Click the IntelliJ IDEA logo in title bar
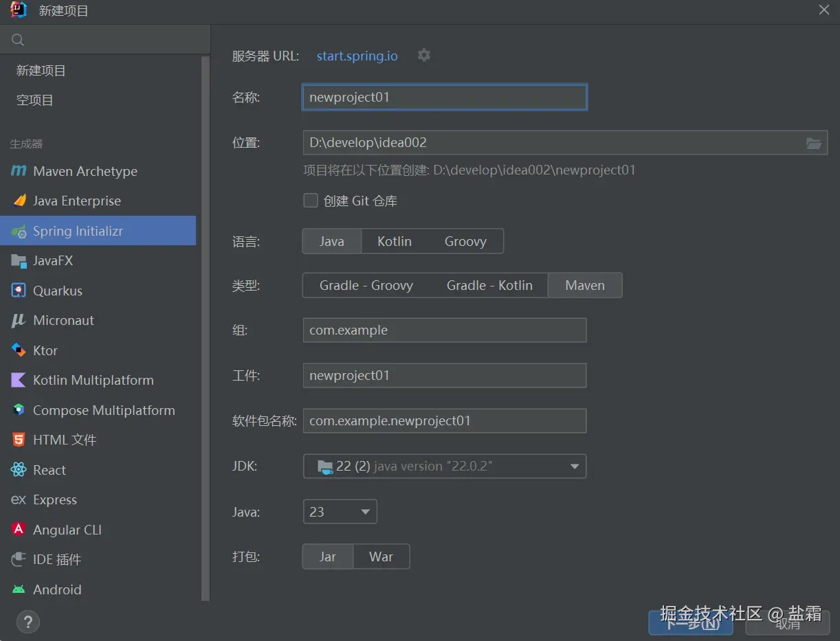840x641 pixels. point(19,10)
